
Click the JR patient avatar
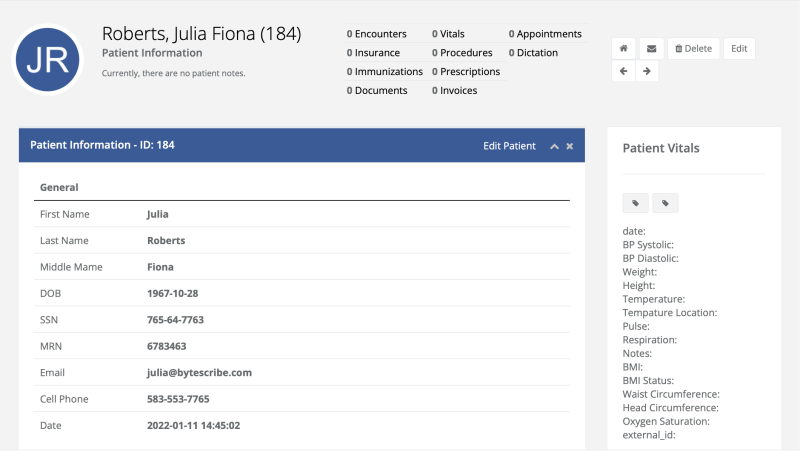[47, 60]
